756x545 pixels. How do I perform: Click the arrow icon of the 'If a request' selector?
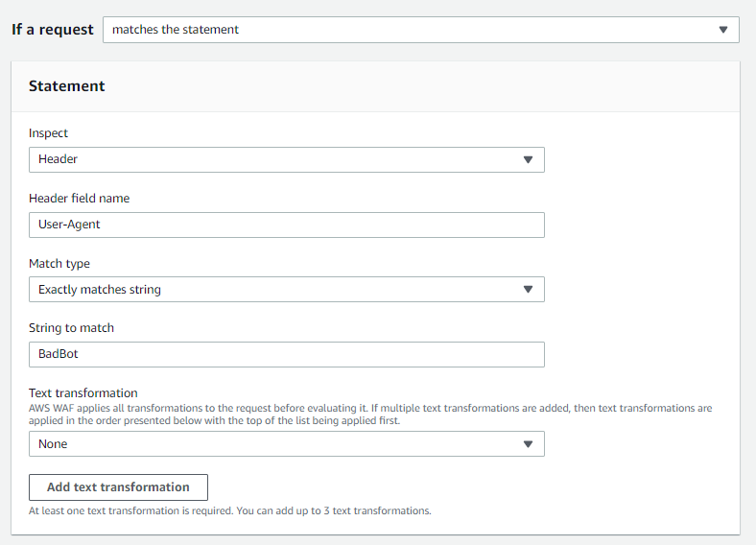tap(723, 30)
